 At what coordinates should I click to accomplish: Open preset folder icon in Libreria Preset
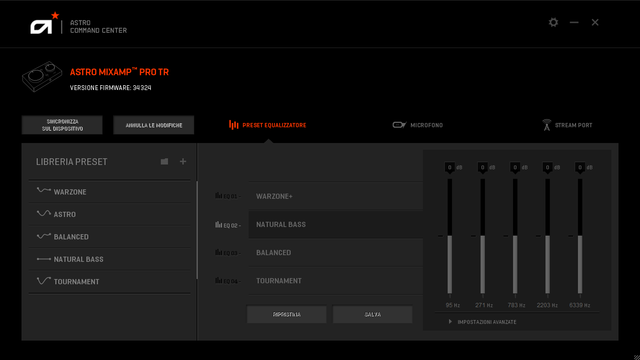click(164, 162)
